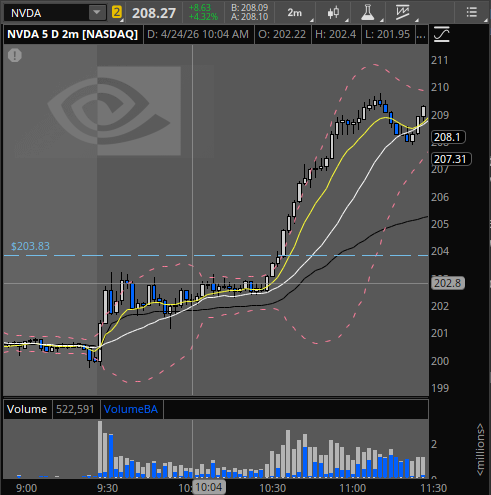Click the bid price B: 208.09
This screenshot has height=495, width=491.
(x=249, y=8)
